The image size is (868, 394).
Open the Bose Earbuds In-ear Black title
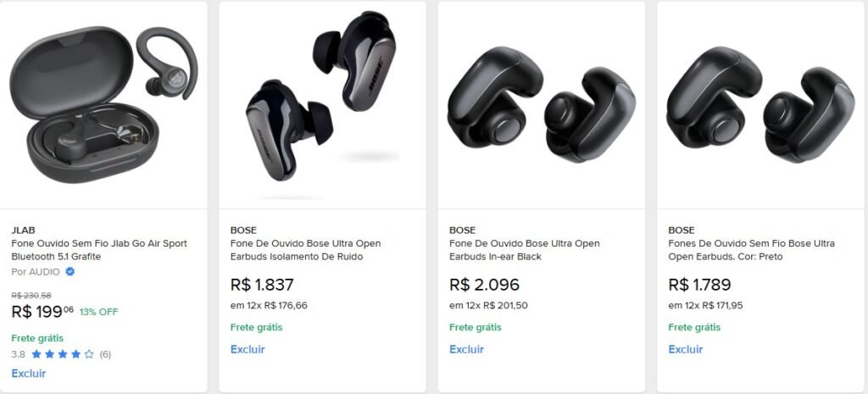pyautogui.click(x=524, y=250)
